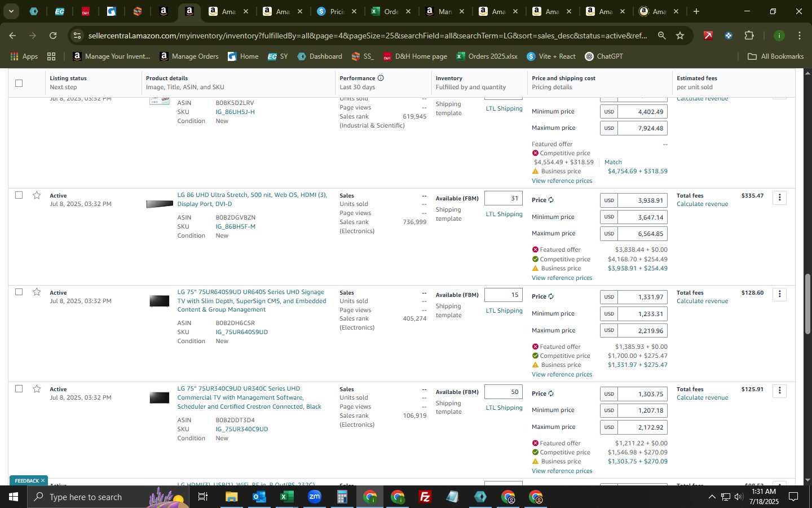Select the 75UR640S9UD row checkbox
Screen dimensions: 812x508
click(19, 292)
